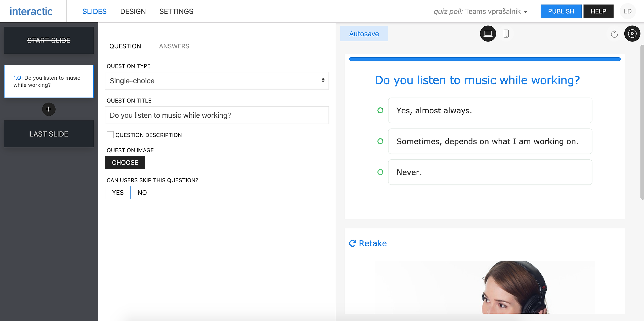644x321 pixels.
Task: Switch to mobile phone preview icon
Action: coord(506,33)
